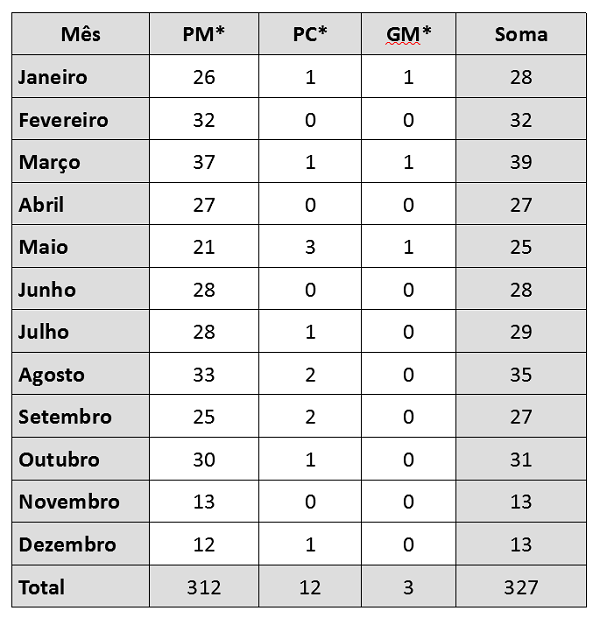This screenshot has width=600, height=618.
Task: Select the Agosto row label
Action: click(51, 375)
